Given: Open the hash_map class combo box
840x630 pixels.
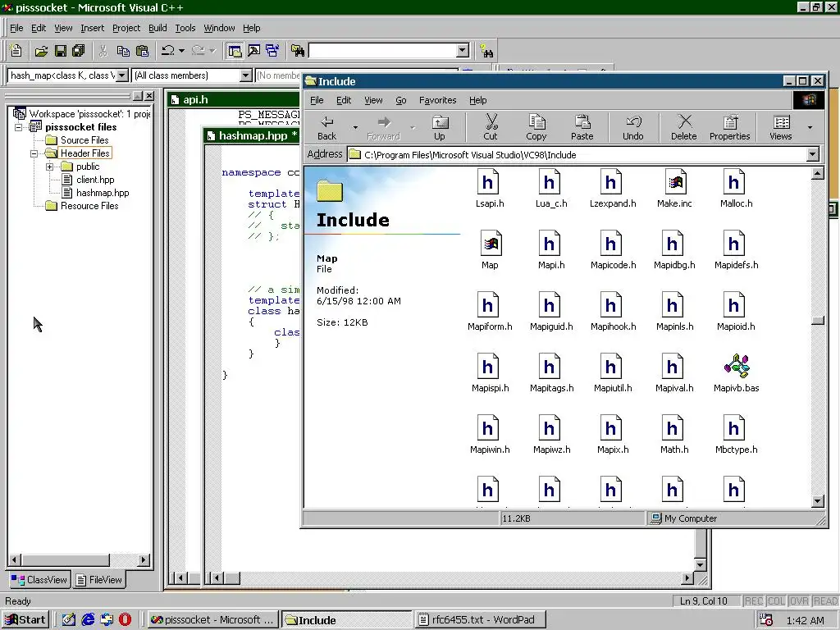Looking at the screenshot, I should point(122,75).
